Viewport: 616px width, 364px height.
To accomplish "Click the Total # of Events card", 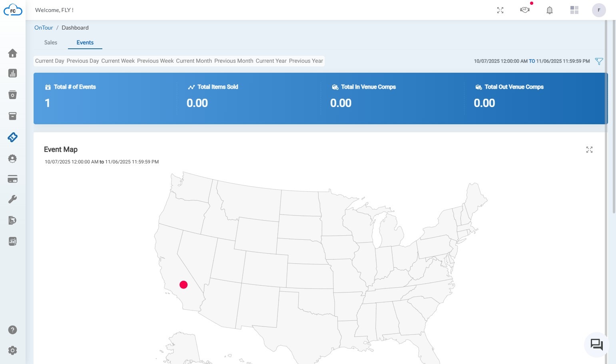I will click(106, 98).
